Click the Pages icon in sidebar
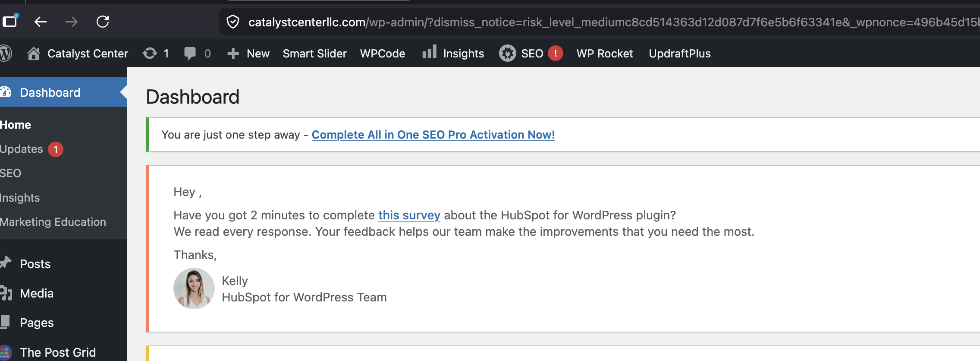Image resolution: width=980 pixels, height=361 pixels. point(5,322)
